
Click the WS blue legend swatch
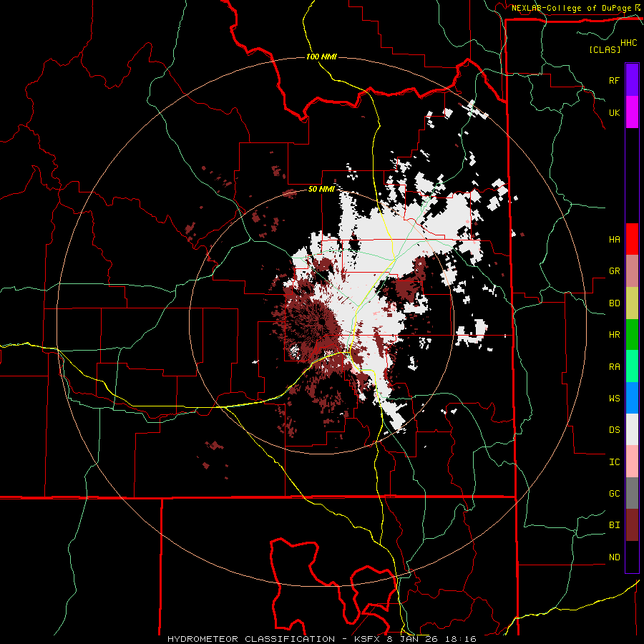(x=632, y=398)
